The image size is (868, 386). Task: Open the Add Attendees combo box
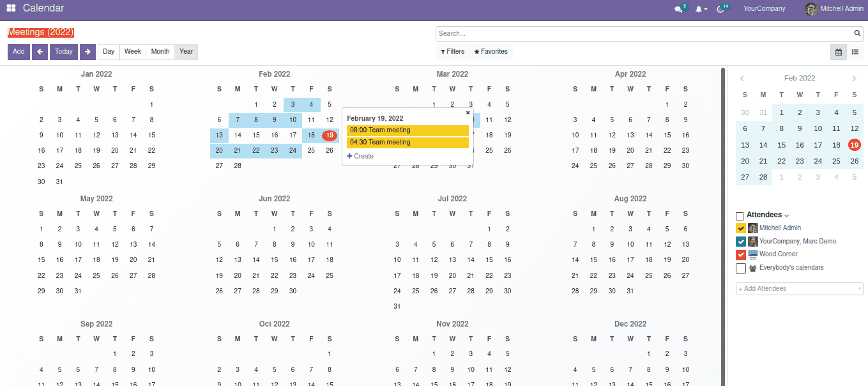pyautogui.click(x=799, y=289)
